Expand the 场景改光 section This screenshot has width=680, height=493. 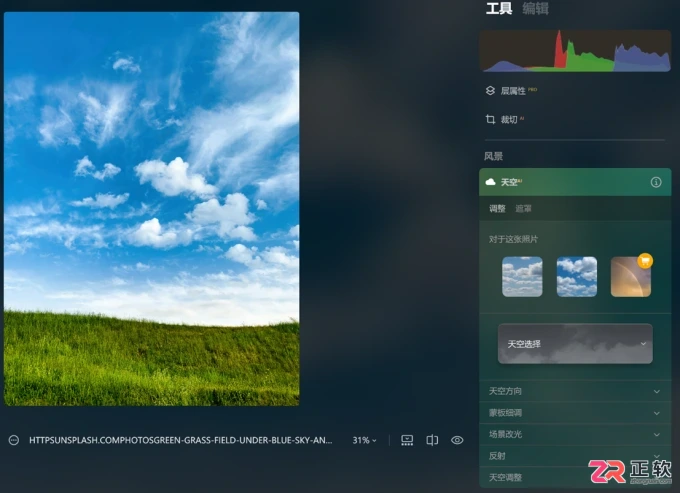(575, 434)
